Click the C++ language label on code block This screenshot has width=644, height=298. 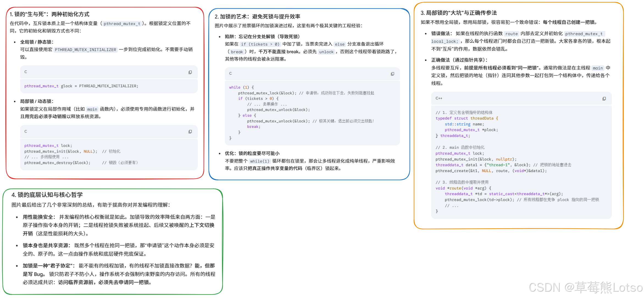(x=439, y=98)
